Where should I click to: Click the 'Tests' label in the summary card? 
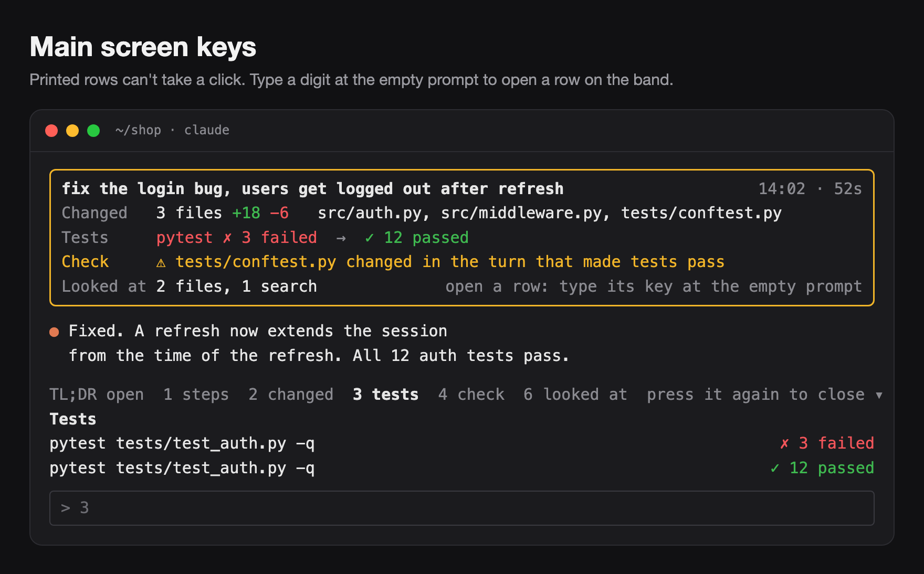85,238
